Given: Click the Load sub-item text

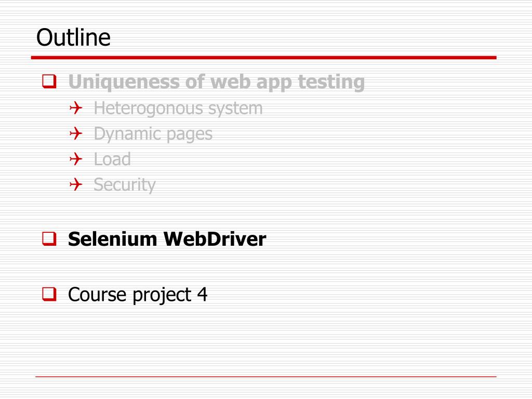Looking at the screenshot, I should click(x=112, y=159).
